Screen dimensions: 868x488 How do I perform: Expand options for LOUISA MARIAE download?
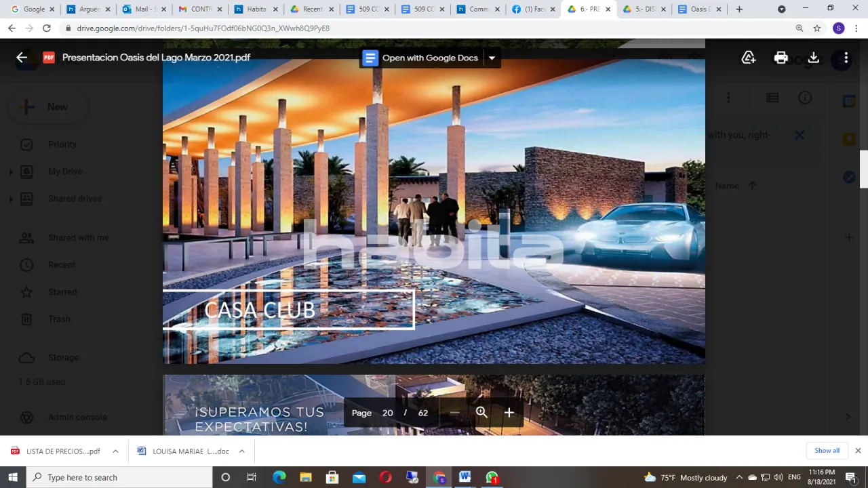[x=241, y=451]
